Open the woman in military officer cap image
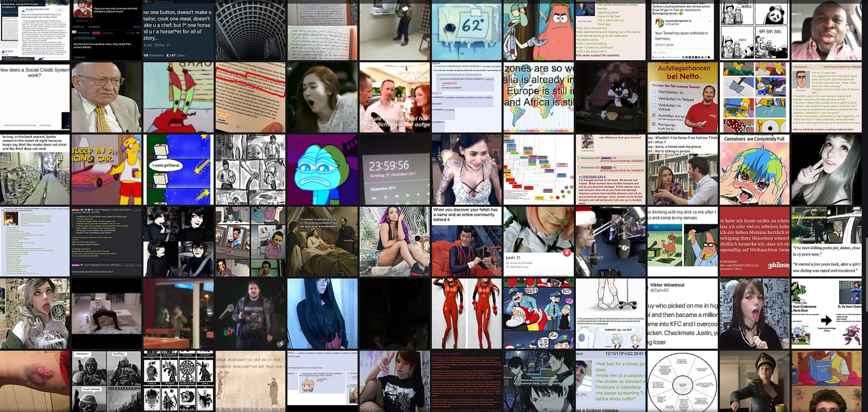Screen dimensions: 868x412 pos(754,381)
